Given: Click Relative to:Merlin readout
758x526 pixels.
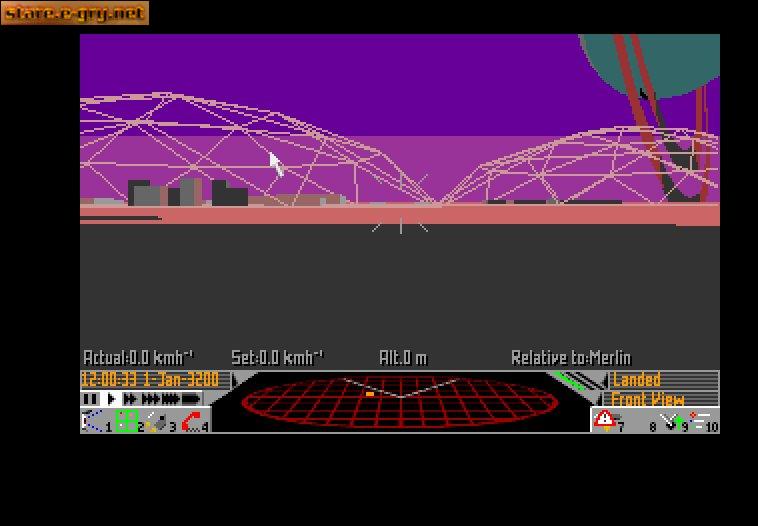Looking at the screenshot, I should (571, 358).
